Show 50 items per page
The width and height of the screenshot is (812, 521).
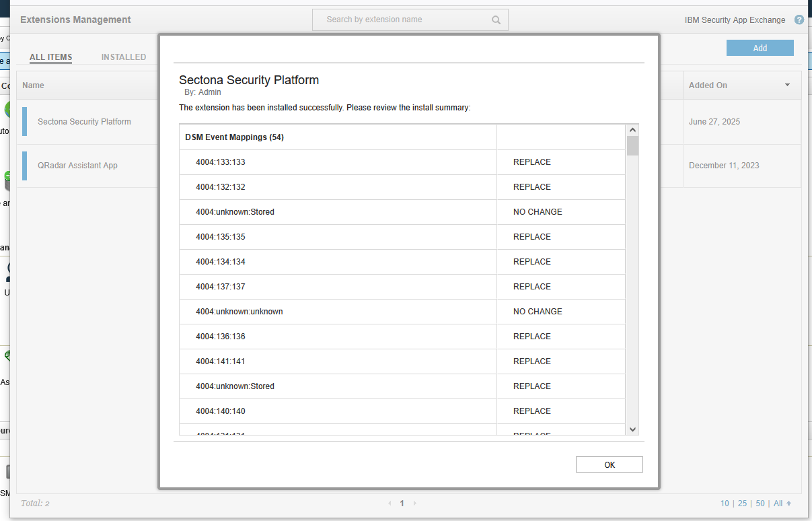click(x=760, y=503)
